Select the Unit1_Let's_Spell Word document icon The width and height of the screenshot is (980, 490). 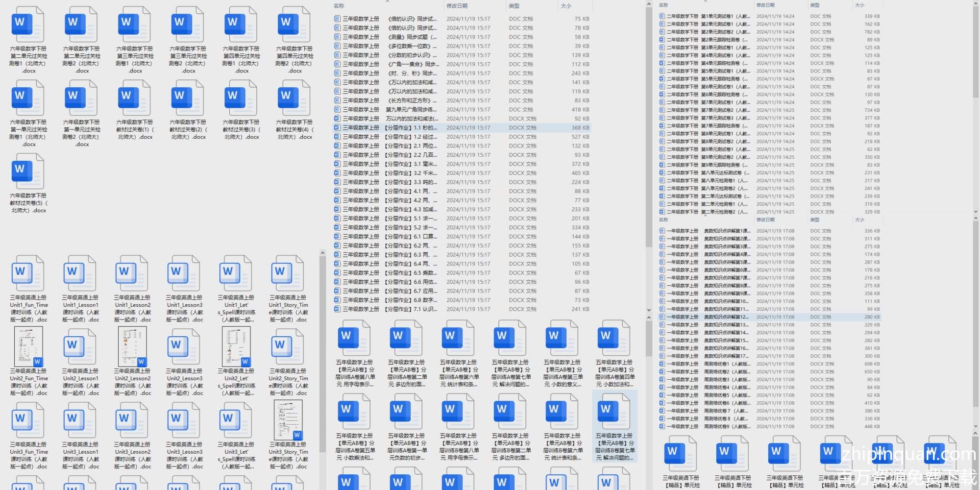236,273
